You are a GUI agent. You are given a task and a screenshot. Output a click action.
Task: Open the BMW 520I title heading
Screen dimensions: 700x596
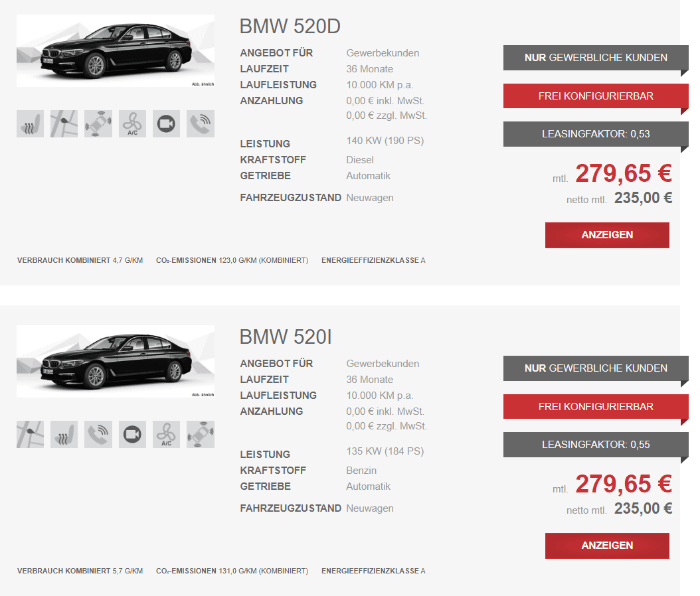click(x=286, y=336)
